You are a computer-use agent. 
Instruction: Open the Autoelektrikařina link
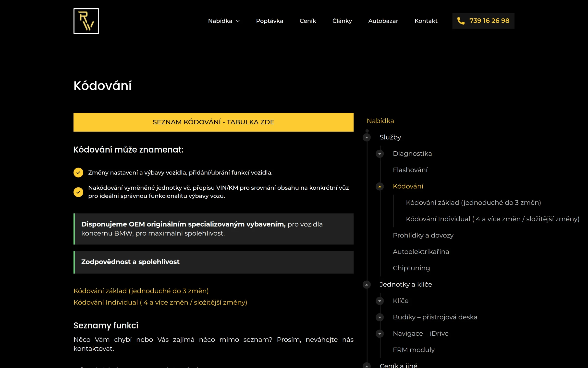421,252
